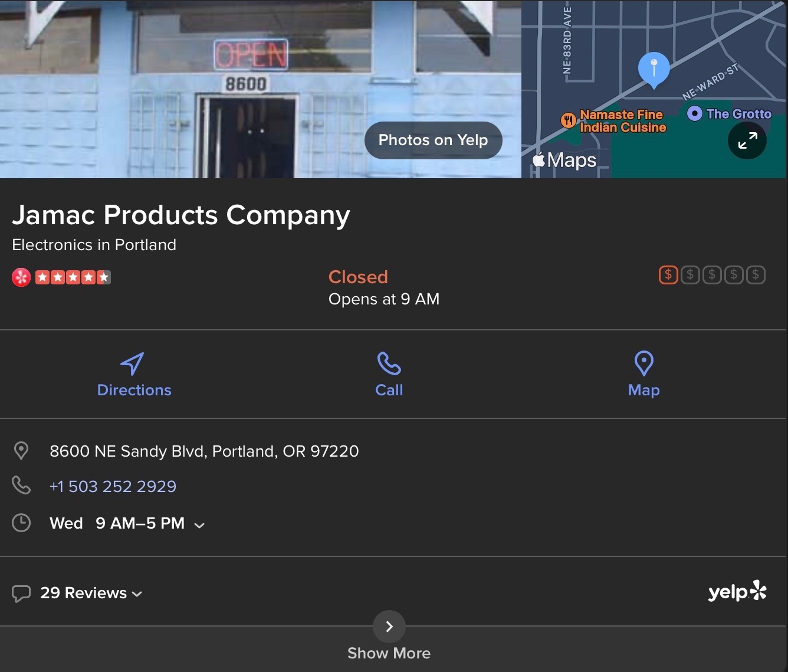Viewport: 788px width, 672px height.
Task: Expand the 29 Reviews chevron
Action: [x=137, y=594]
